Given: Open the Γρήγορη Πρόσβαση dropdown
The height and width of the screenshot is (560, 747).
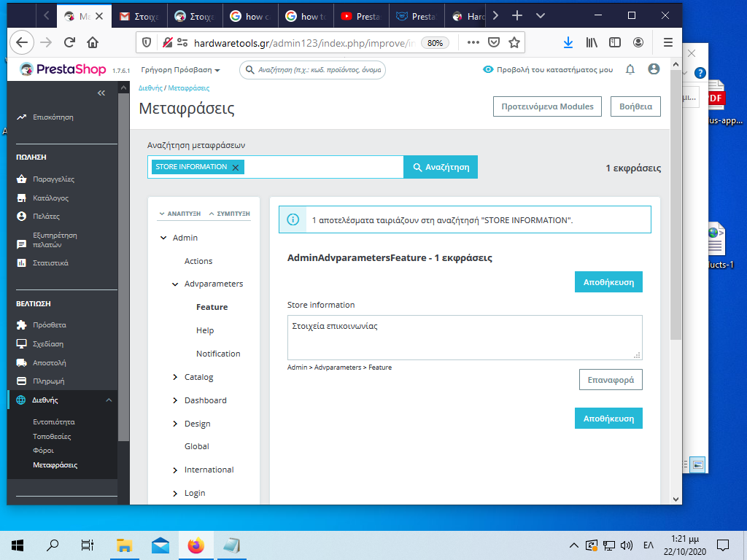Looking at the screenshot, I should tap(181, 70).
